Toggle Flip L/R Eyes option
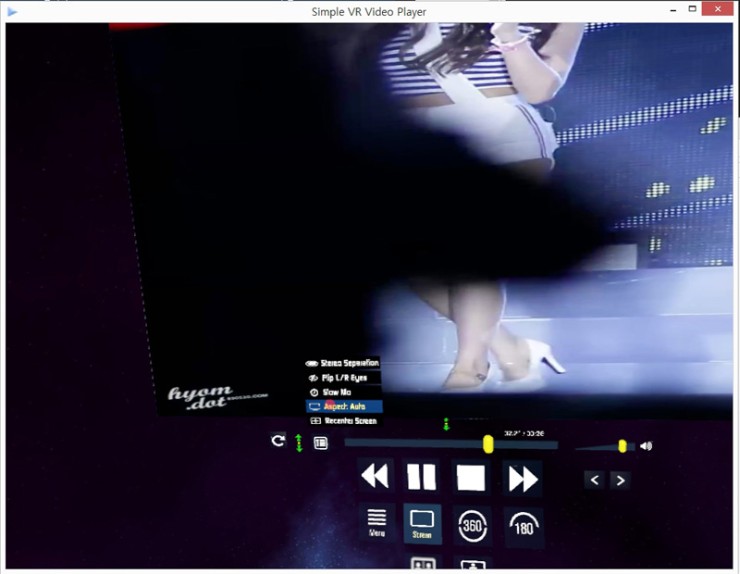740x574 pixels. [x=343, y=378]
